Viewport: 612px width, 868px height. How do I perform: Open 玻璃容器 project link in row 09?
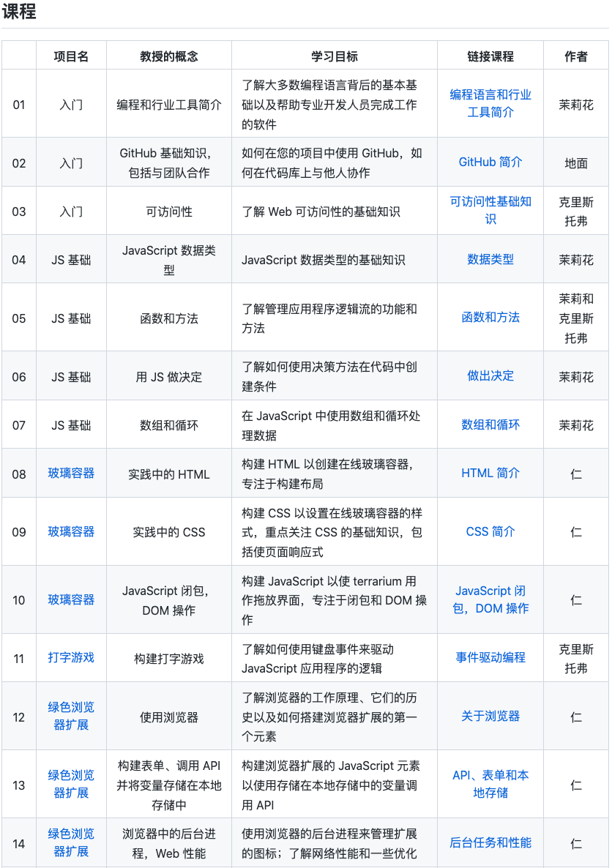[71, 531]
